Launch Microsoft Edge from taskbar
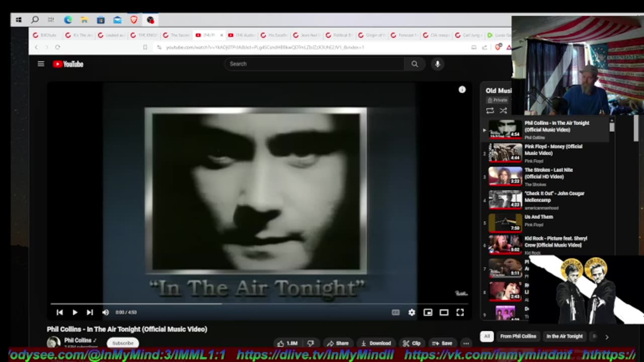Screen dimensions: 644x362 [68, 20]
